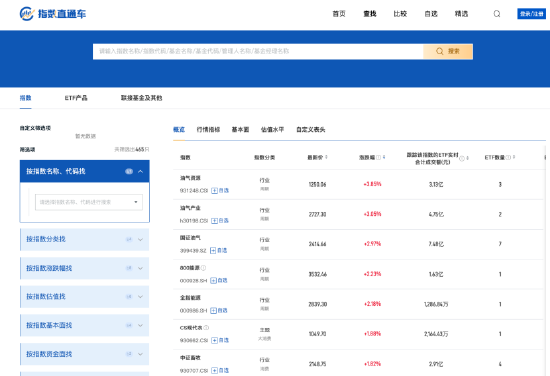Focus the main search input field
This screenshot has height=376, width=550.
(258, 52)
